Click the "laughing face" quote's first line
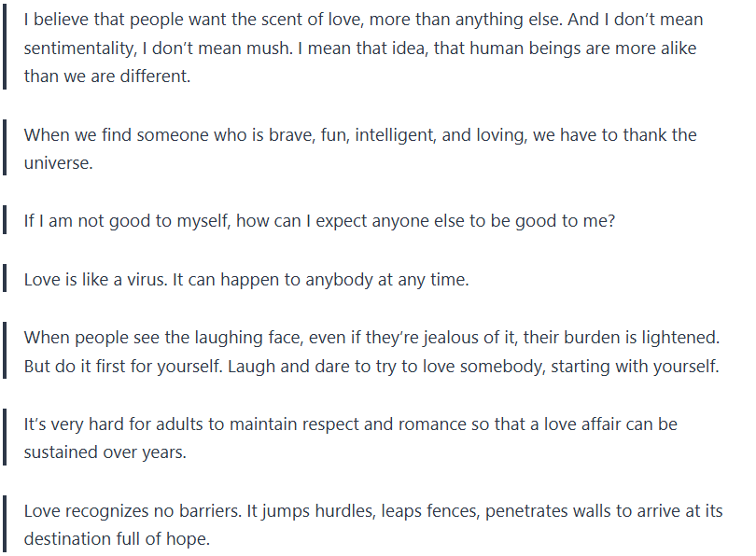Screen dimensions: 756x556 [x=371, y=338]
